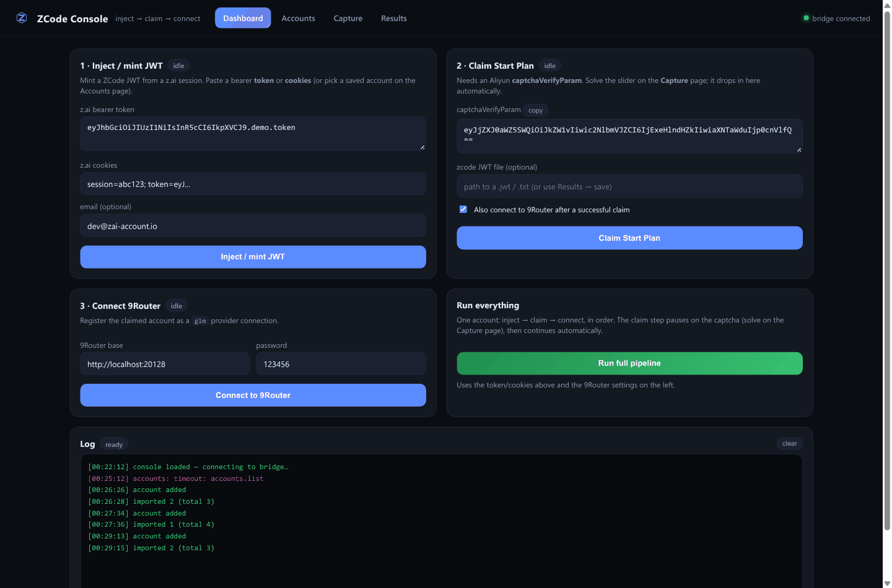Go to the Results tab
892x588 pixels.
[394, 18]
